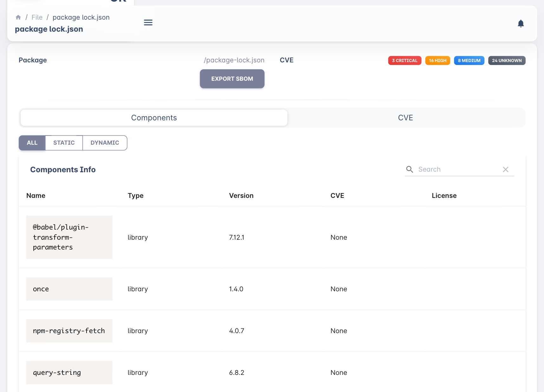544x392 pixels.
Task: Select the DYNAMIC filter toggle
Action: click(x=105, y=143)
